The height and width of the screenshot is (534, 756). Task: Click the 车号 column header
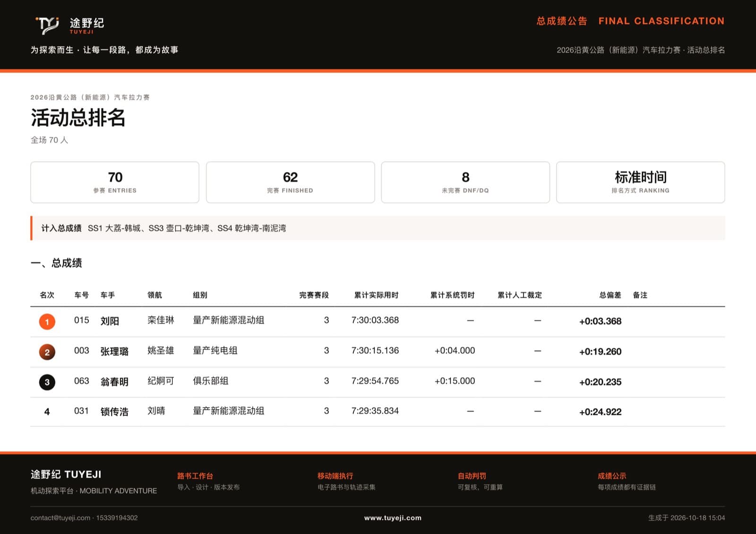(x=81, y=295)
